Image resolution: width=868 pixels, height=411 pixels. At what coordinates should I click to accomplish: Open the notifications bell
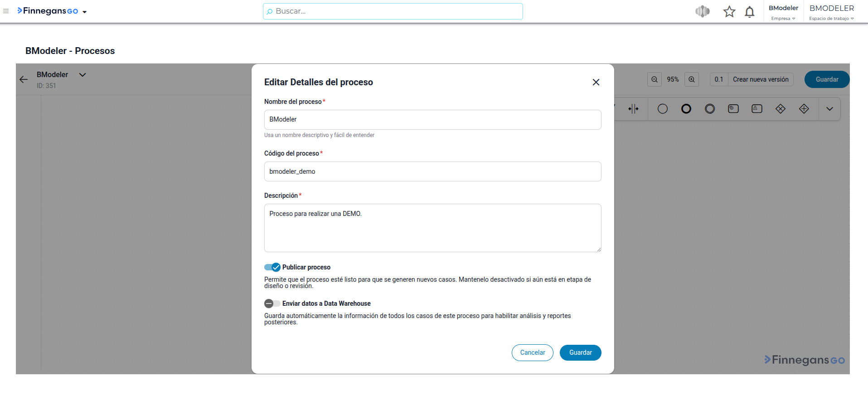point(750,12)
